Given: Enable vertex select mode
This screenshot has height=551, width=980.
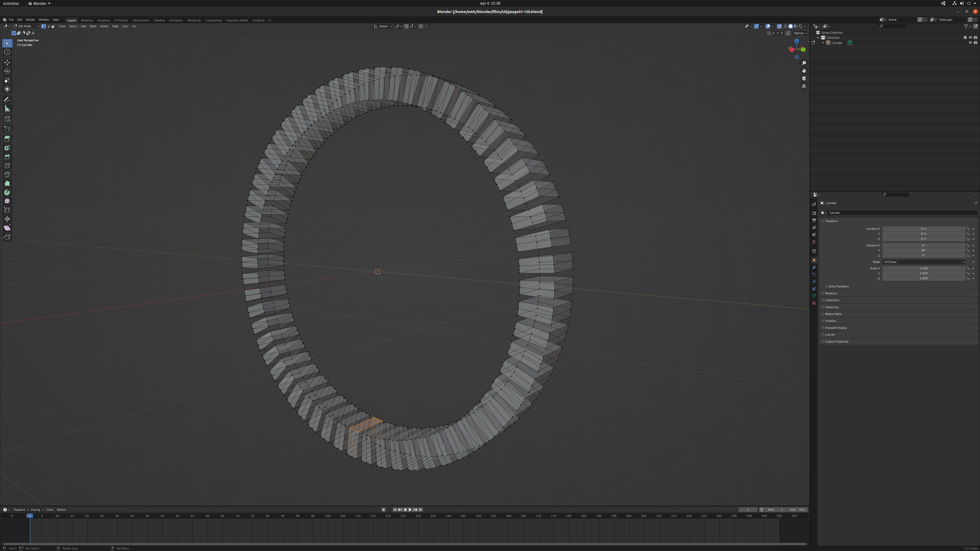Looking at the screenshot, I should point(43,26).
